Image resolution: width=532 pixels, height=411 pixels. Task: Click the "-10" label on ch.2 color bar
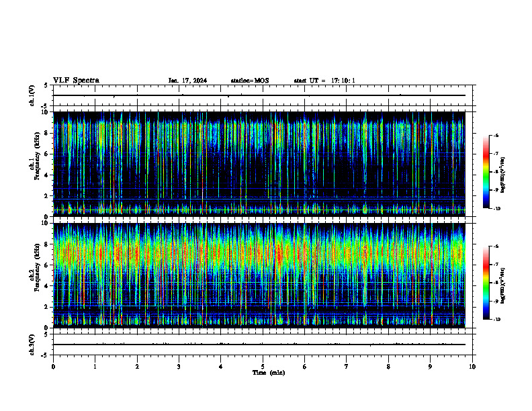(496, 320)
